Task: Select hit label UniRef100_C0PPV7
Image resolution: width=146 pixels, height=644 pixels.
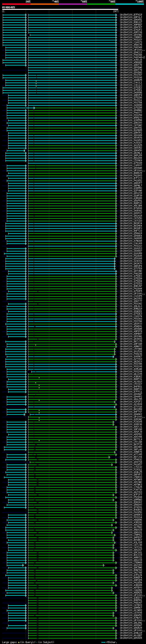Action: [x=131, y=165]
